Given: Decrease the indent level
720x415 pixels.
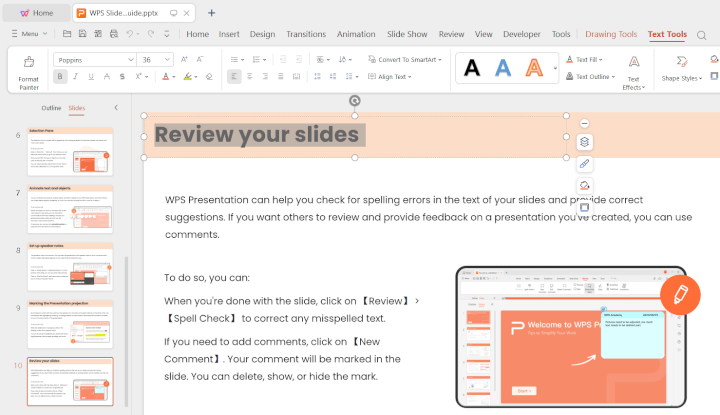Looking at the screenshot, I should click(283, 59).
